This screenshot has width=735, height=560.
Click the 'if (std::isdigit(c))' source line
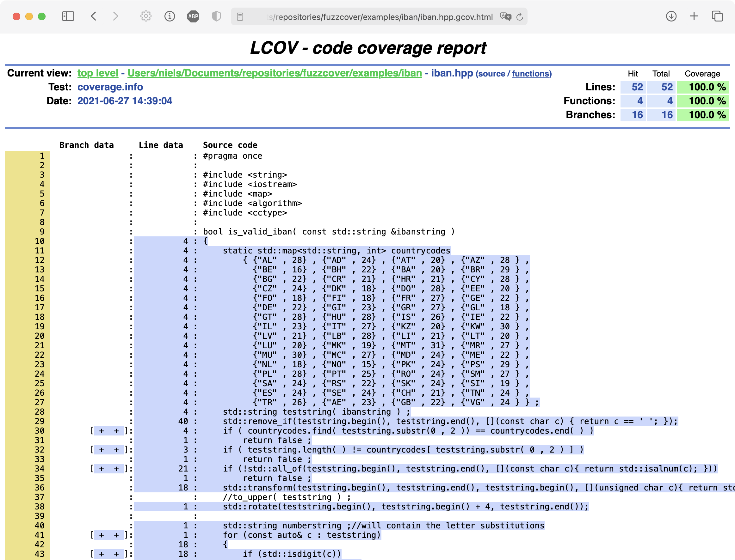click(x=292, y=554)
